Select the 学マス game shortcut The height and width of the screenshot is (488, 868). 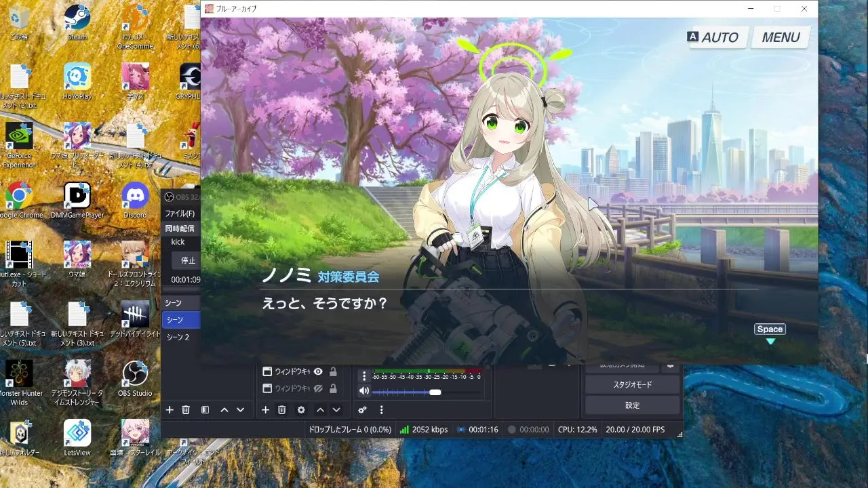pyautogui.click(x=136, y=81)
